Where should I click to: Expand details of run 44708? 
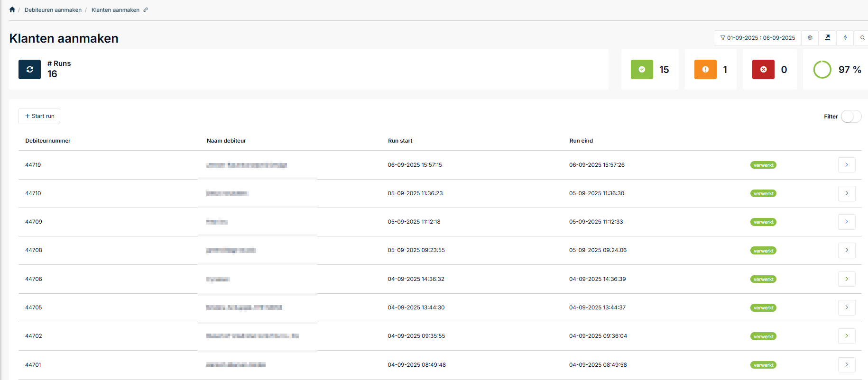pyautogui.click(x=847, y=250)
